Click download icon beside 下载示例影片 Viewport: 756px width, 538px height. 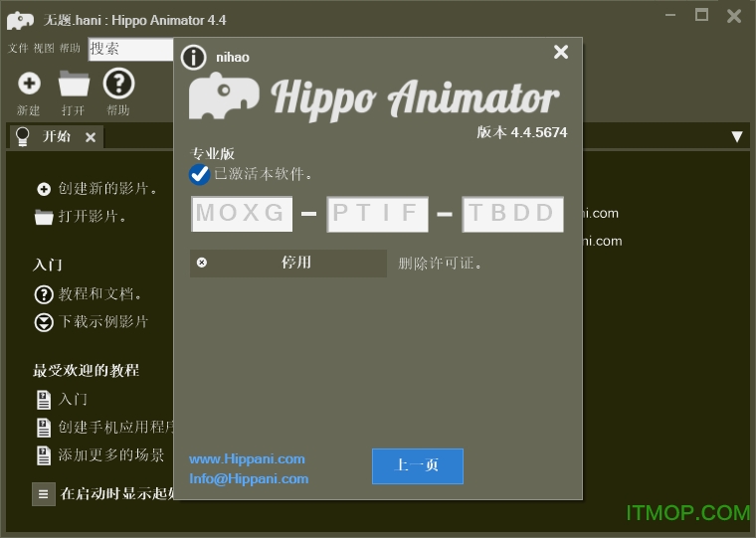(x=44, y=322)
